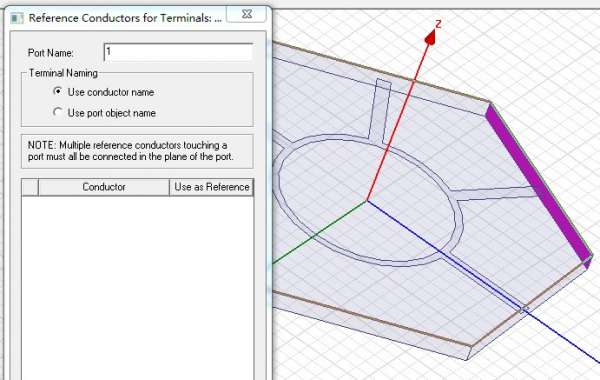Click the blank row-number column header
Image resolution: width=600 pixels, height=380 pixels.
pos(30,187)
